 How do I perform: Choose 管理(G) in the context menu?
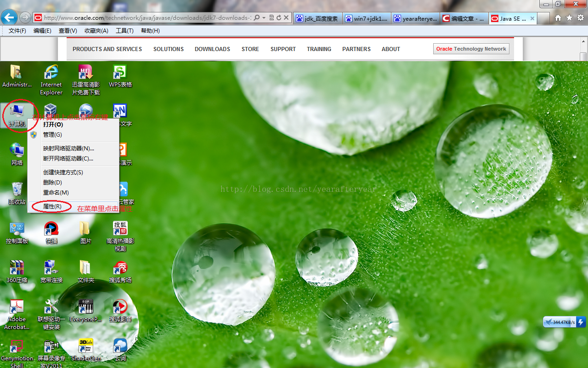(x=73, y=134)
